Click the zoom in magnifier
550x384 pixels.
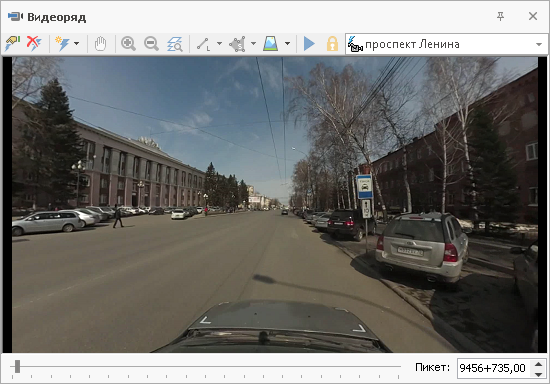click(x=128, y=44)
